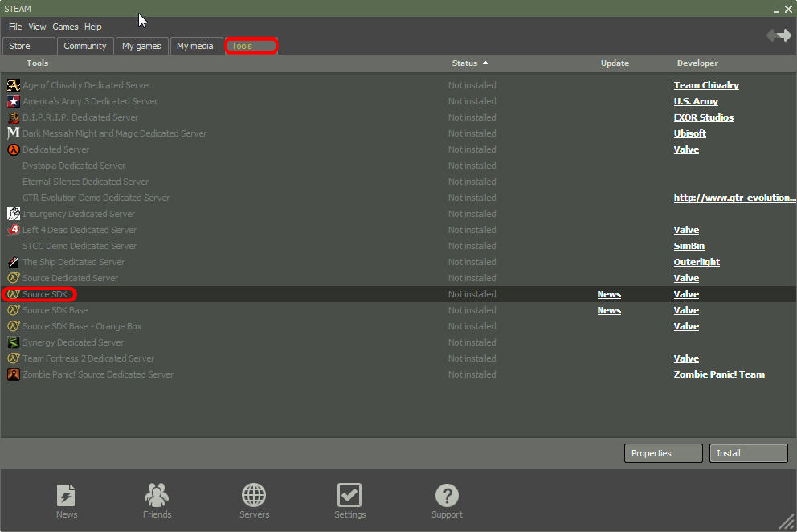Click the Properties button
Viewport: 797px width, 532px height.
pos(664,453)
